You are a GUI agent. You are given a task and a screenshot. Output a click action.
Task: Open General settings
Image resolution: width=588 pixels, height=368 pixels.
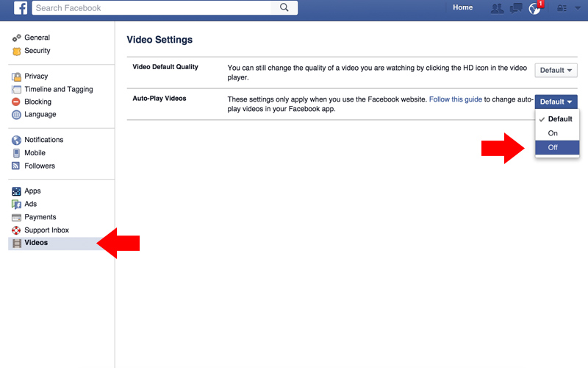37,38
